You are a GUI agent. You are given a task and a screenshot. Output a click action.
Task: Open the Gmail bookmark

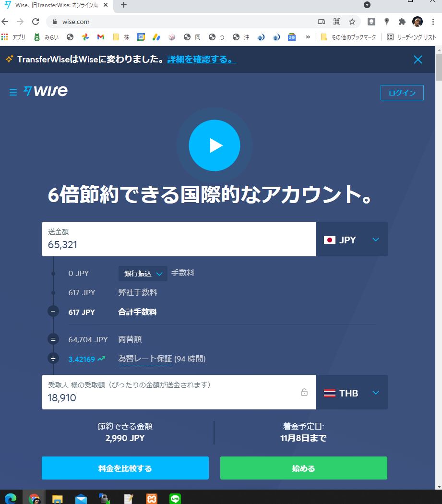(101, 37)
